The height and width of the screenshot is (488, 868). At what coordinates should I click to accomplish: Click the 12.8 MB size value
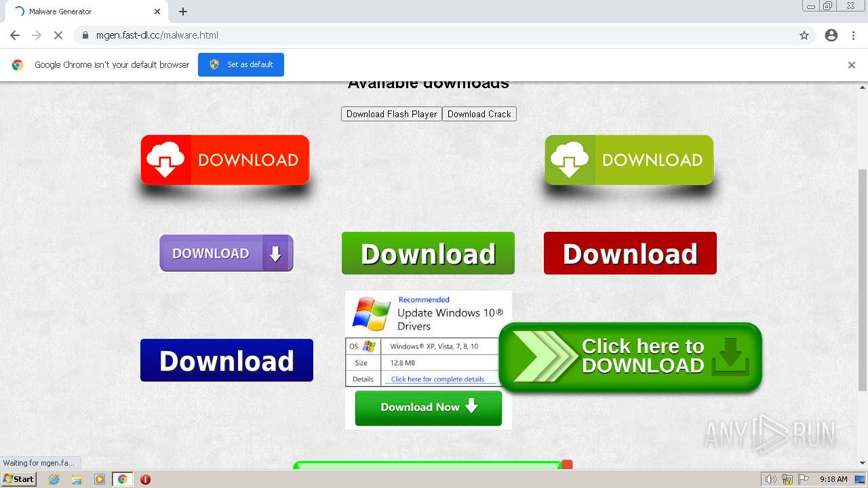click(402, 363)
